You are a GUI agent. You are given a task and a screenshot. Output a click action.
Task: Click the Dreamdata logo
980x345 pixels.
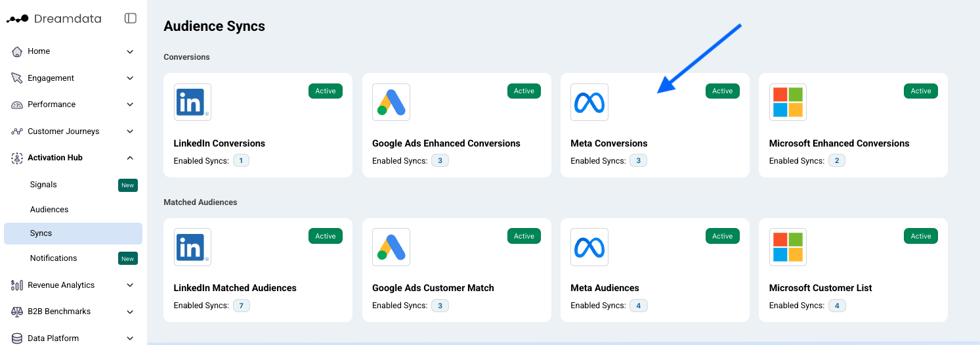click(x=54, y=18)
